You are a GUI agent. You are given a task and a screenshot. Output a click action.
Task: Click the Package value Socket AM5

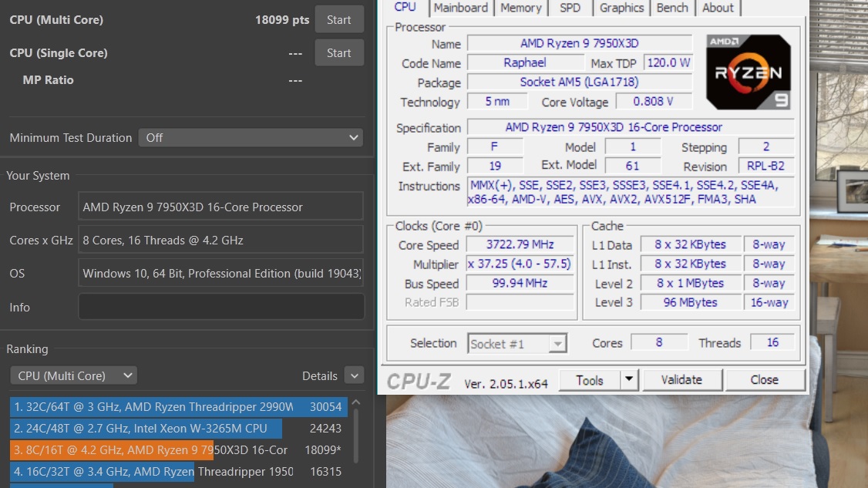tap(579, 82)
